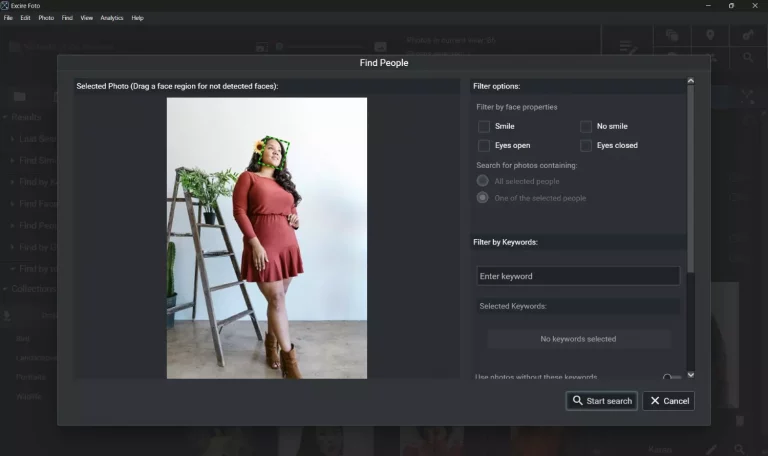Click the small thumbnail size icon

click(262, 47)
